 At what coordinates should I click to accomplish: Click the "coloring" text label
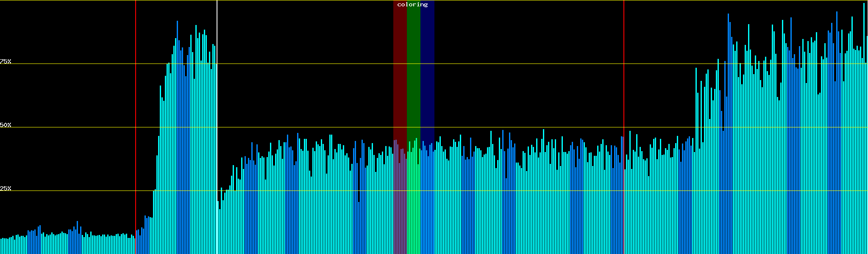pos(412,5)
